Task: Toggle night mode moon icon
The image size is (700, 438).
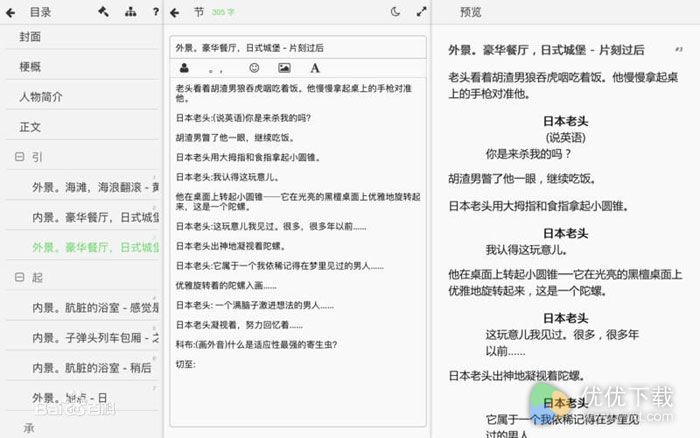Action: click(395, 12)
